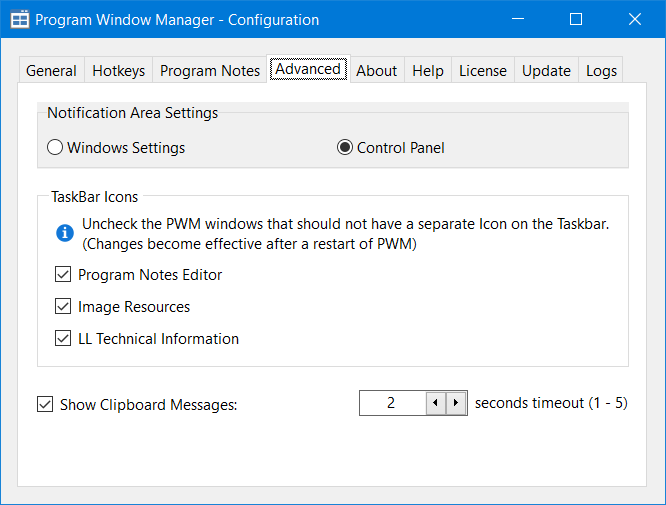Open the Hotkeys tab
Viewport: 666px width, 505px height.
118,71
